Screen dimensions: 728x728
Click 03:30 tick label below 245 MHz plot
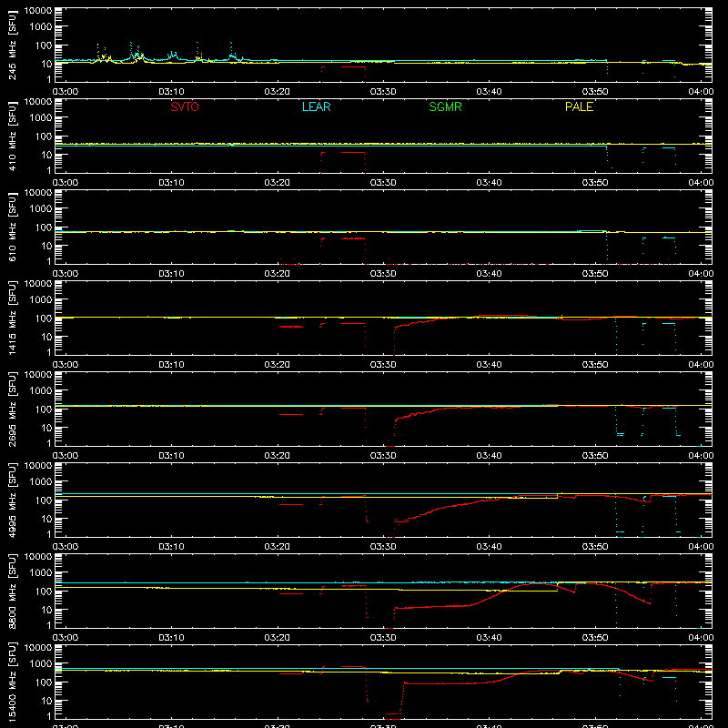[x=383, y=92]
